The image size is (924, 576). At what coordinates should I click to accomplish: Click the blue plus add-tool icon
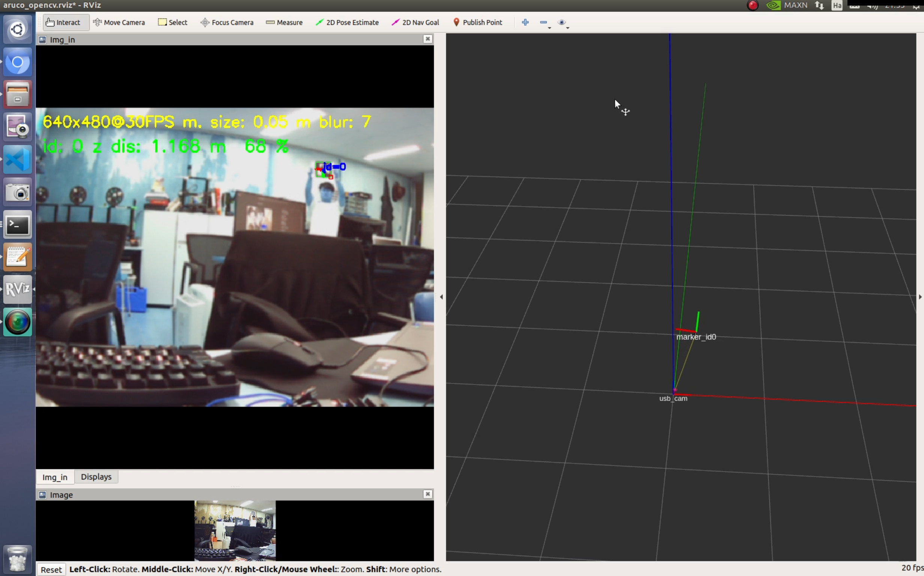pos(525,22)
